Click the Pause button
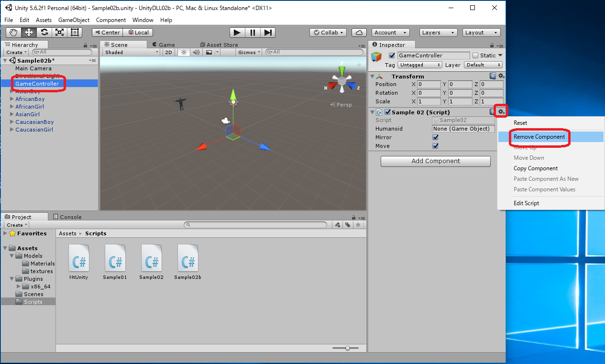The height and width of the screenshot is (364, 605). tap(252, 33)
